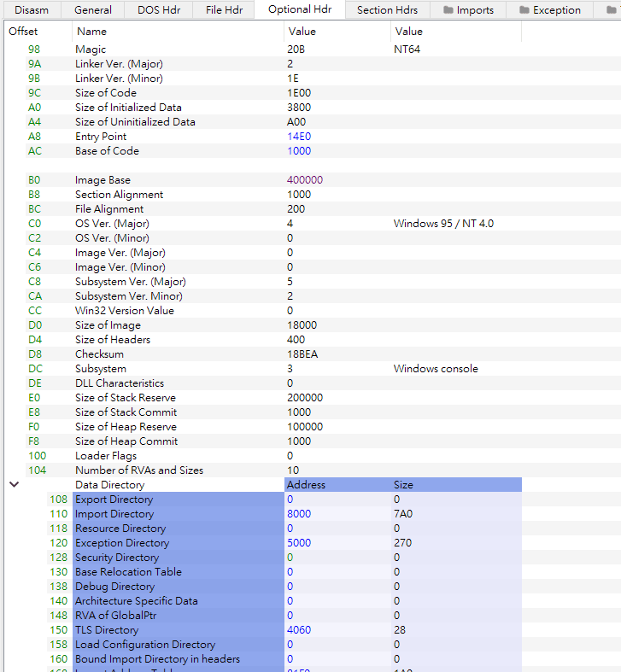Image resolution: width=621 pixels, height=672 pixels.
Task: Click the RVA of GlobalPtr entry
Action: tap(115, 616)
